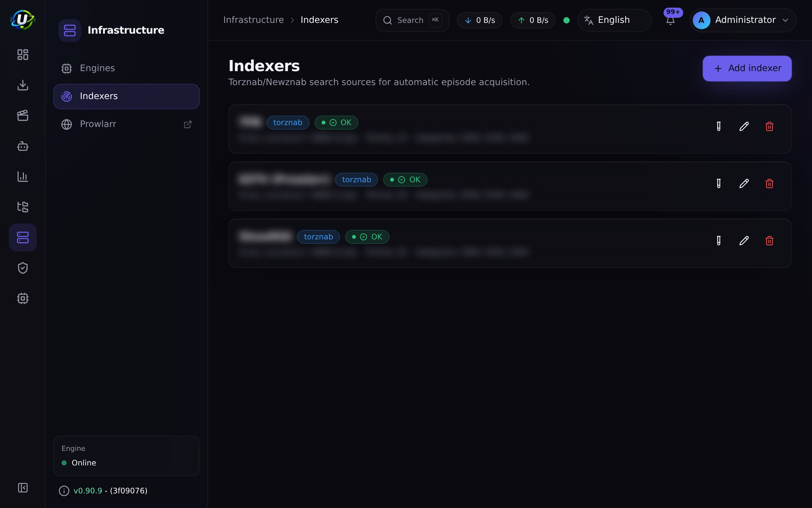The image size is (812, 508).
Task: Edit the second torznab indexer
Action: (744, 184)
